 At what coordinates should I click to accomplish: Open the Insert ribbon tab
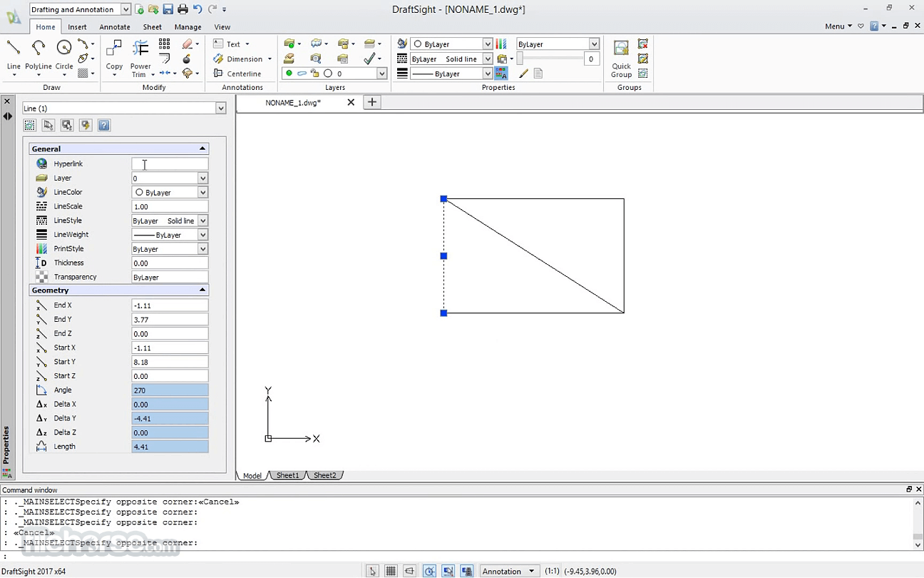(x=77, y=27)
